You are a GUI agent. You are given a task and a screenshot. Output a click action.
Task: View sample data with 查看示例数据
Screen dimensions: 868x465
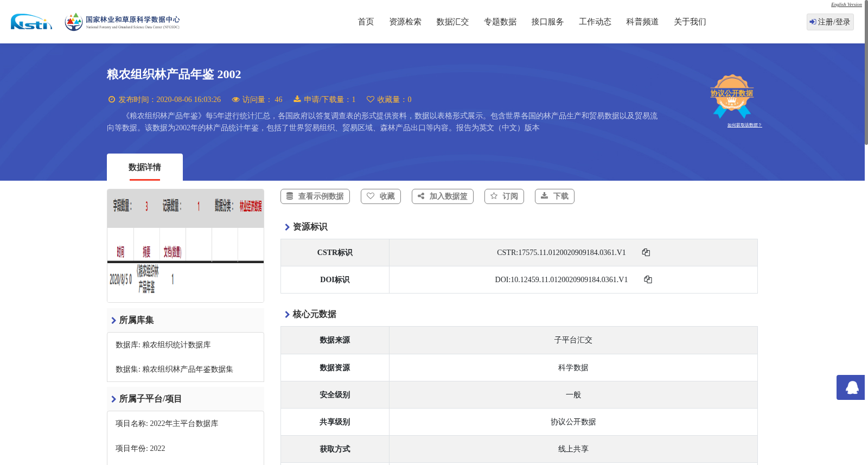(315, 196)
